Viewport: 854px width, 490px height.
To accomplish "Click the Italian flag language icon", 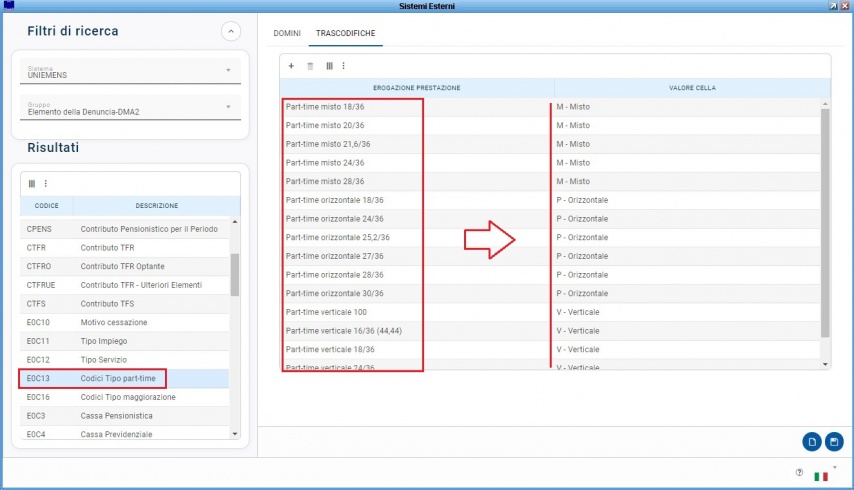I will click(x=822, y=476).
